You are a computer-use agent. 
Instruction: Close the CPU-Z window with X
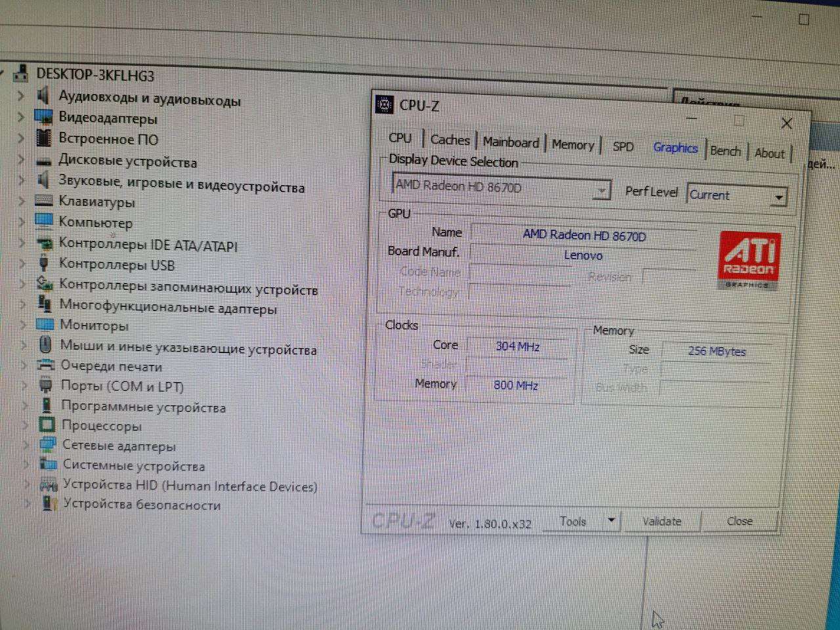[x=787, y=123]
